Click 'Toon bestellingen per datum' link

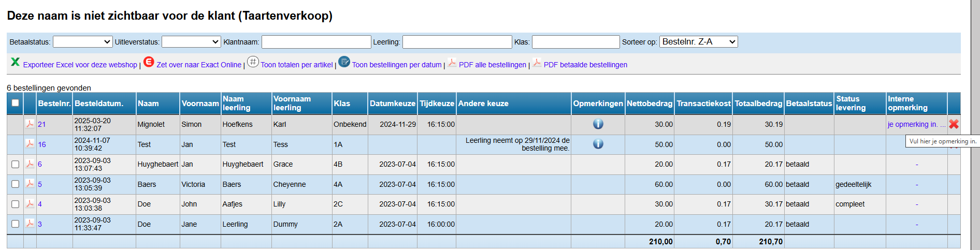397,65
